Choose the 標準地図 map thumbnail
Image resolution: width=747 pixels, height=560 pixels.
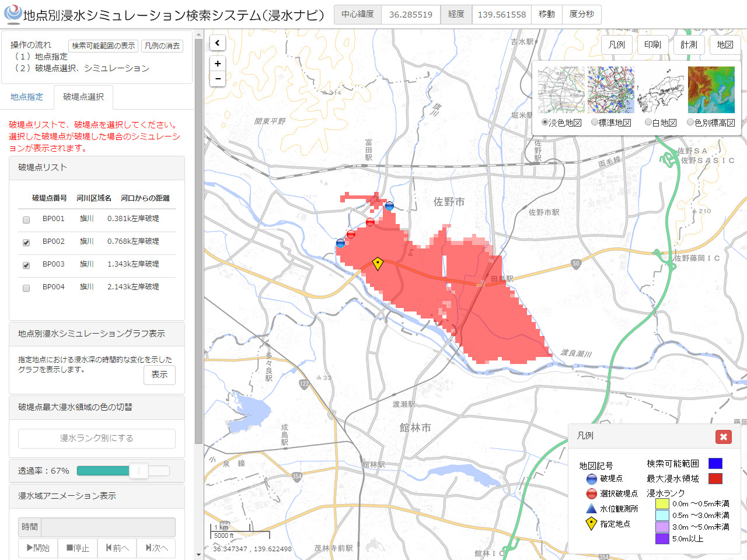pos(611,90)
